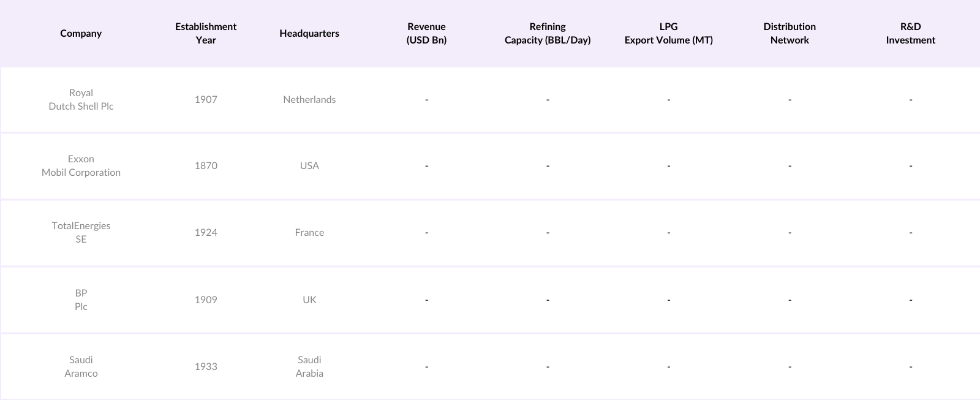Select the France headquarters cell
The width and height of the screenshot is (980, 400).
tap(309, 232)
